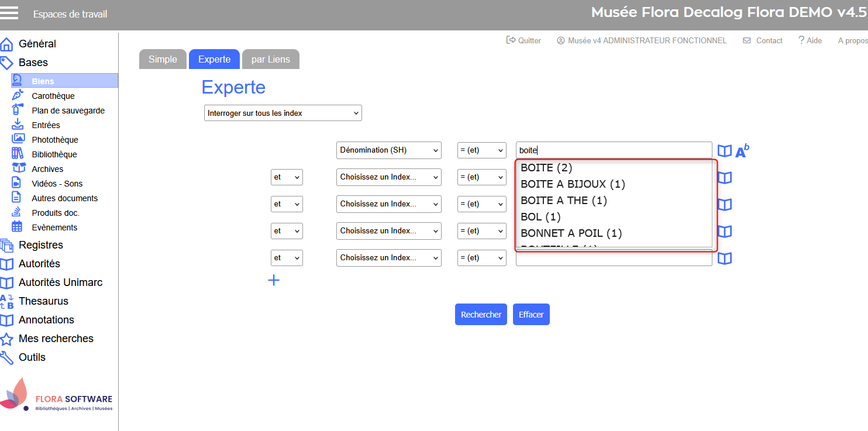Click Quitter logout link
The image size is (868, 431).
pos(523,40)
